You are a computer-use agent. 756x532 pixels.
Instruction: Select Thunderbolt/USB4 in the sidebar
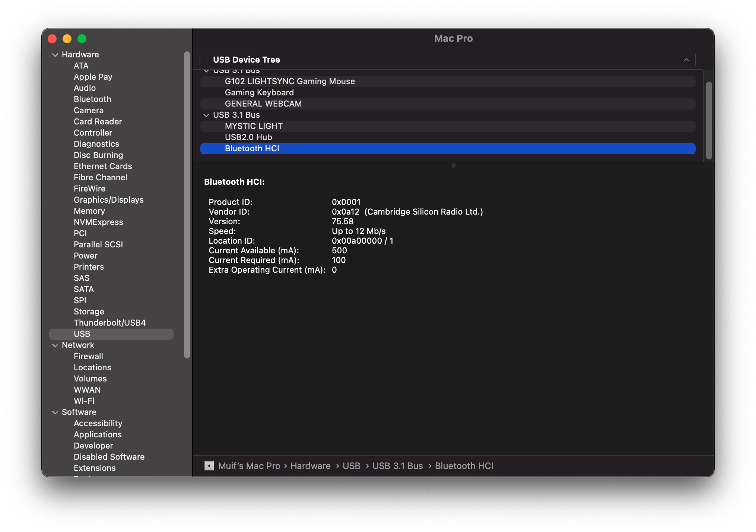tap(110, 323)
